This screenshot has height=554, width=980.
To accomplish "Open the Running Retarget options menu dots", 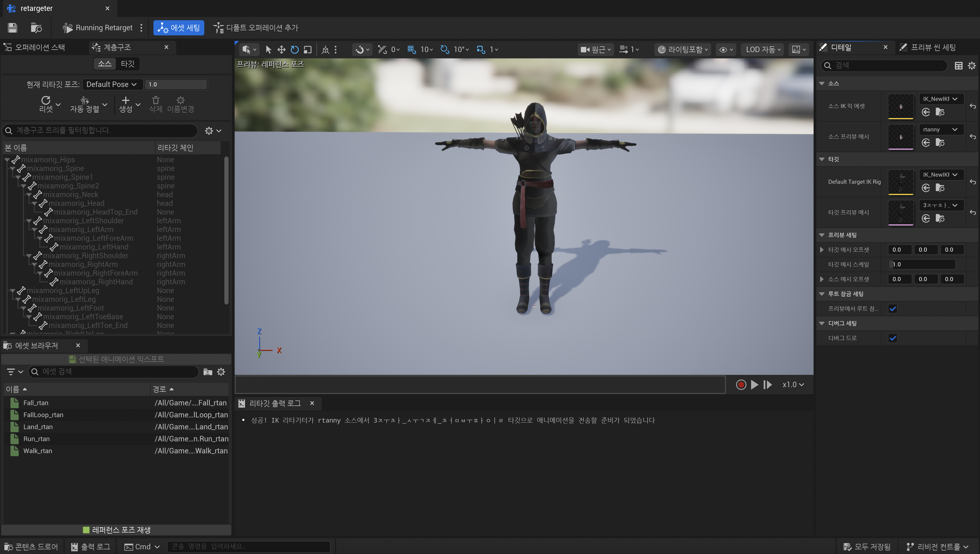I will [x=141, y=28].
